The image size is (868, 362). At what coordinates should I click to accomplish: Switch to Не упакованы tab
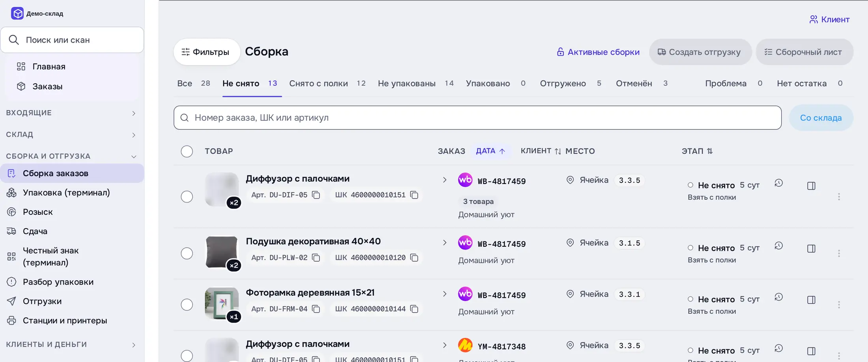(x=416, y=83)
